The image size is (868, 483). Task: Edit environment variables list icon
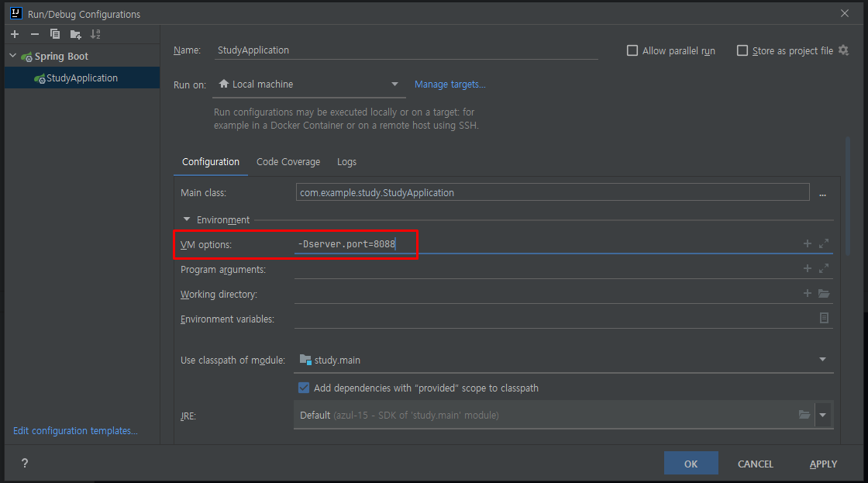point(824,318)
